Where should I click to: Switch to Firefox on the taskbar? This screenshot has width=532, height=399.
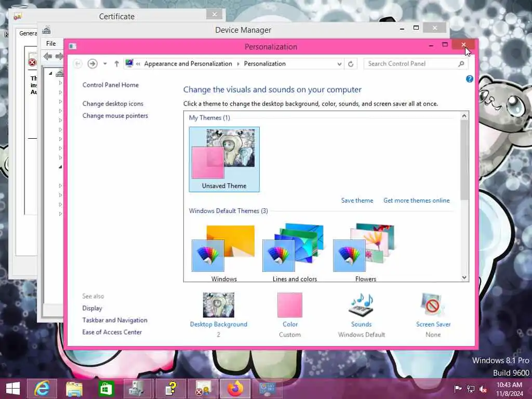[x=235, y=389]
